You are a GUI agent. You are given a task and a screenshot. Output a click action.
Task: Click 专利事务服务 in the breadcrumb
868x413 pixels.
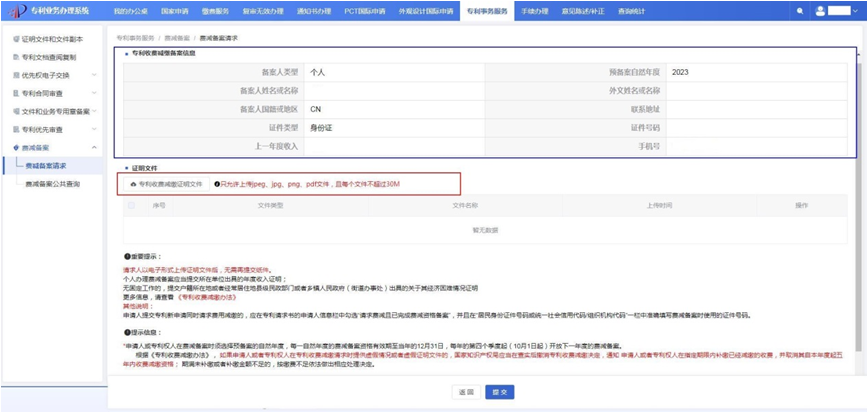[x=135, y=38]
